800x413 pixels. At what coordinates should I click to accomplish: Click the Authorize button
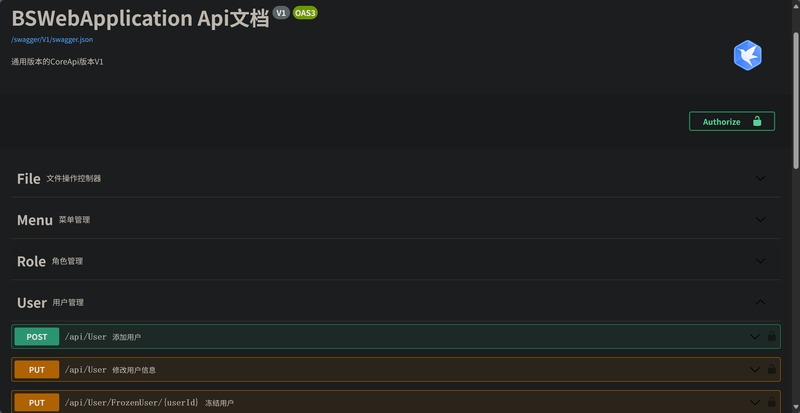[732, 122]
